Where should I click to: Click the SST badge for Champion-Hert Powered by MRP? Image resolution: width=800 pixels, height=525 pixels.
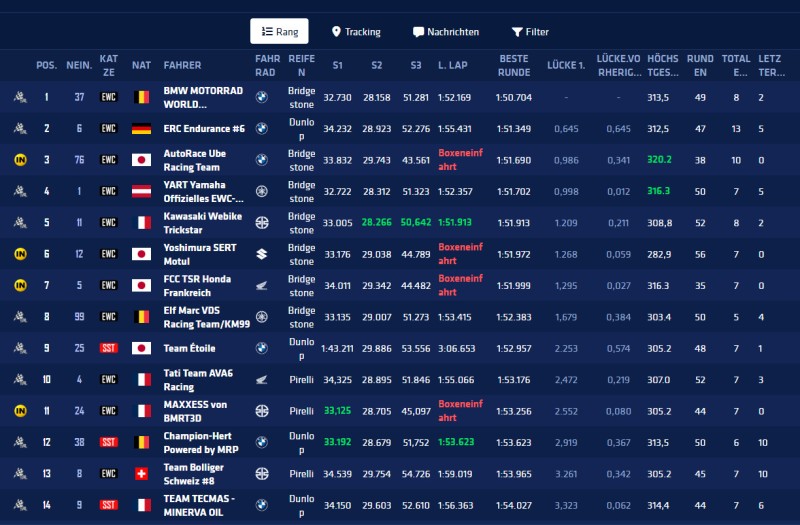tap(109, 442)
